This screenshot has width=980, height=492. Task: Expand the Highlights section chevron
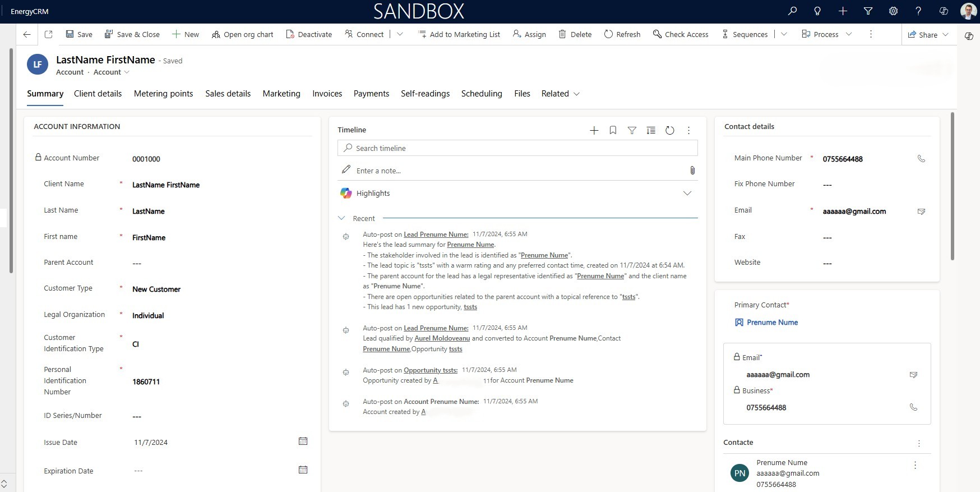(x=687, y=193)
